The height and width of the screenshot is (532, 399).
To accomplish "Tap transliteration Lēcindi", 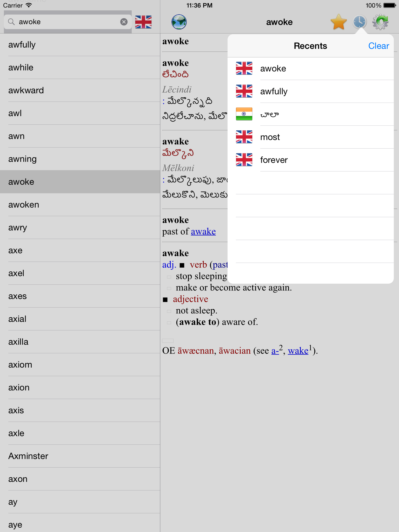I will click(x=177, y=90).
